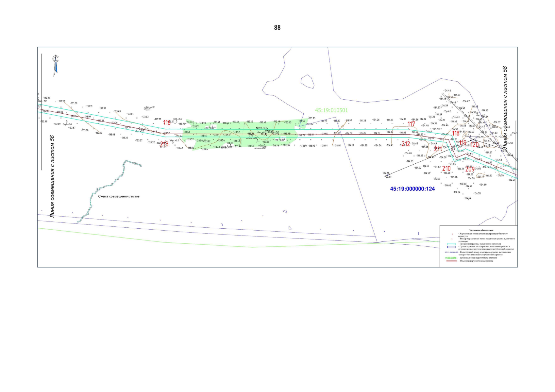Image resolution: width=555 pixels, height=392 pixels.
Task: Click red point number 209
Action: (x=470, y=169)
